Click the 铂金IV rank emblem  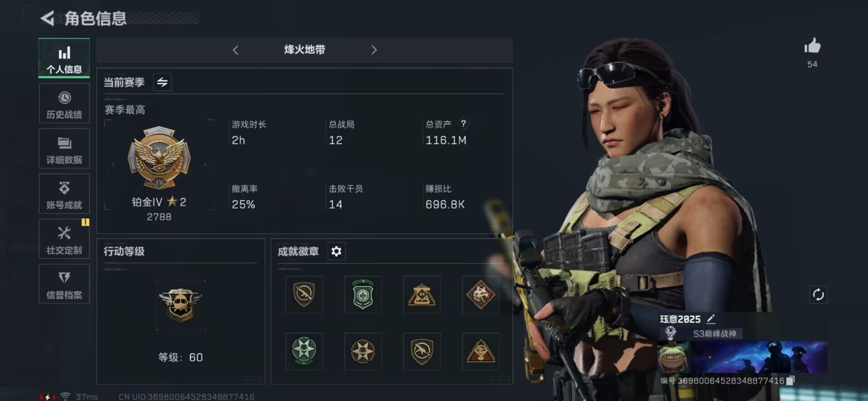(159, 158)
